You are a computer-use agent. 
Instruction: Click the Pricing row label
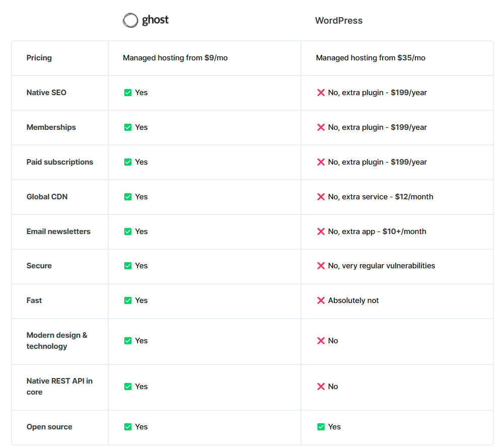39,58
